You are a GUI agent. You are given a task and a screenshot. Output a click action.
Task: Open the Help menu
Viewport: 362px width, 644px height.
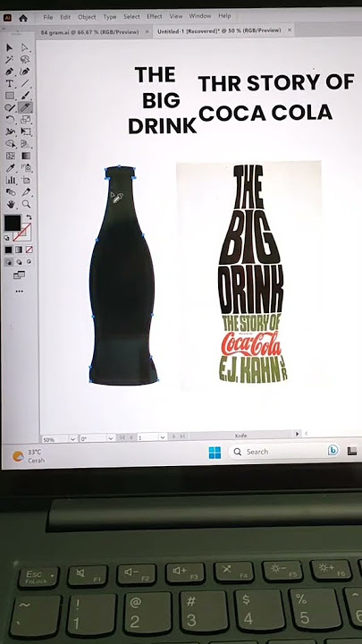(x=224, y=15)
